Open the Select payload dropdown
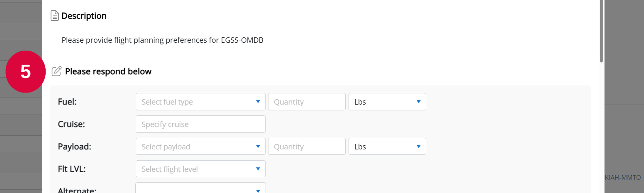The height and width of the screenshot is (193, 644). pyautogui.click(x=200, y=147)
